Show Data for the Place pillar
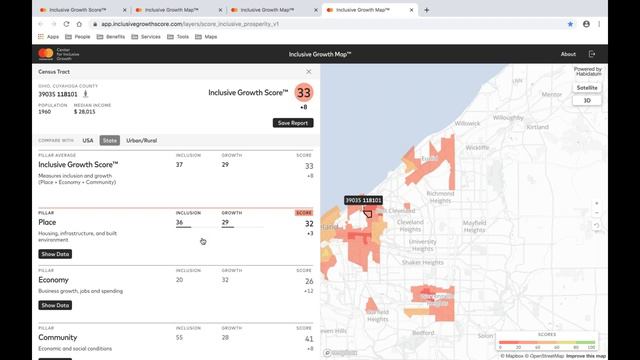This screenshot has height=360, width=640. [x=55, y=254]
